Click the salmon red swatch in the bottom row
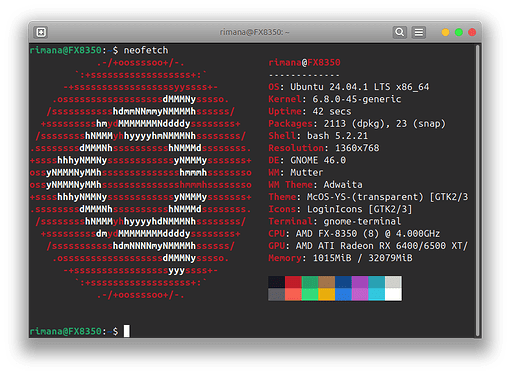Viewport: 510px width, 375px height. pos(293,294)
